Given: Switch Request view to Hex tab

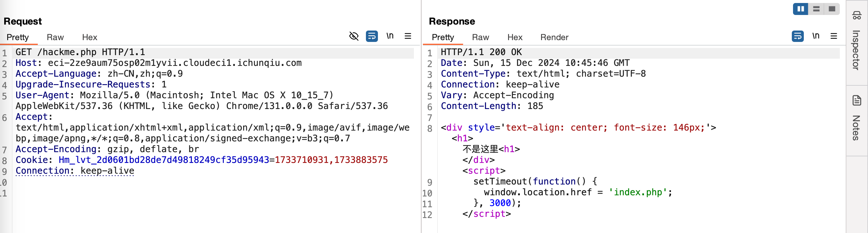Looking at the screenshot, I should click(x=90, y=37).
